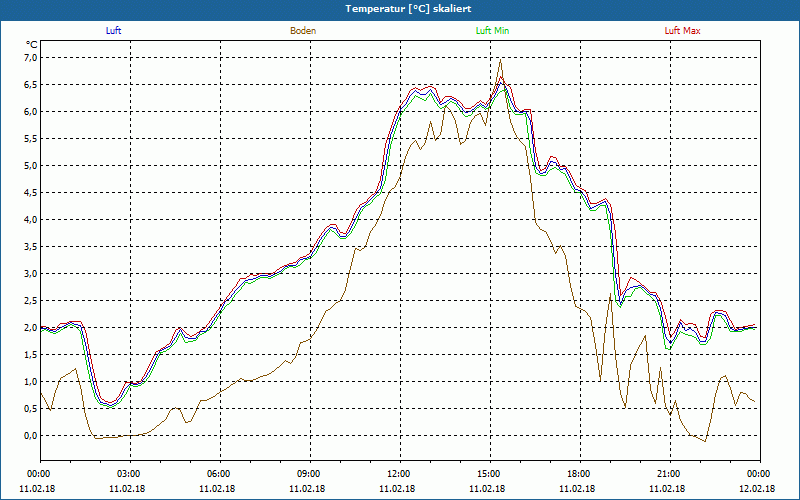The image size is (800, 500).
Task: Click the '3,5' y-axis value
Action: coord(31,247)
